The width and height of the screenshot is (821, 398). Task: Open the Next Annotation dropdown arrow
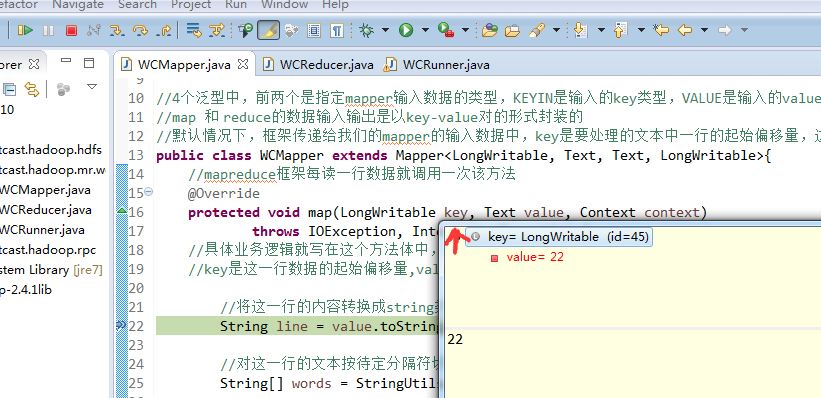(601, 30)
